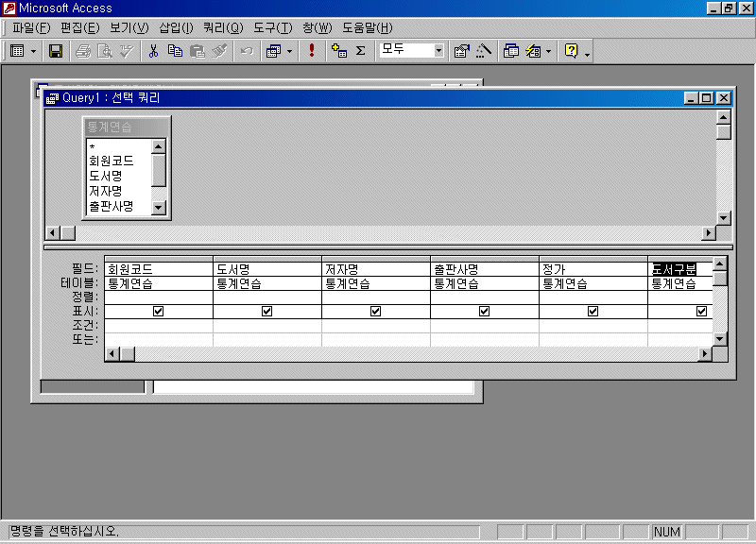Open the 보기(V) menu
756x544 pixels.
pyautogui.click(x=129, y=28)
